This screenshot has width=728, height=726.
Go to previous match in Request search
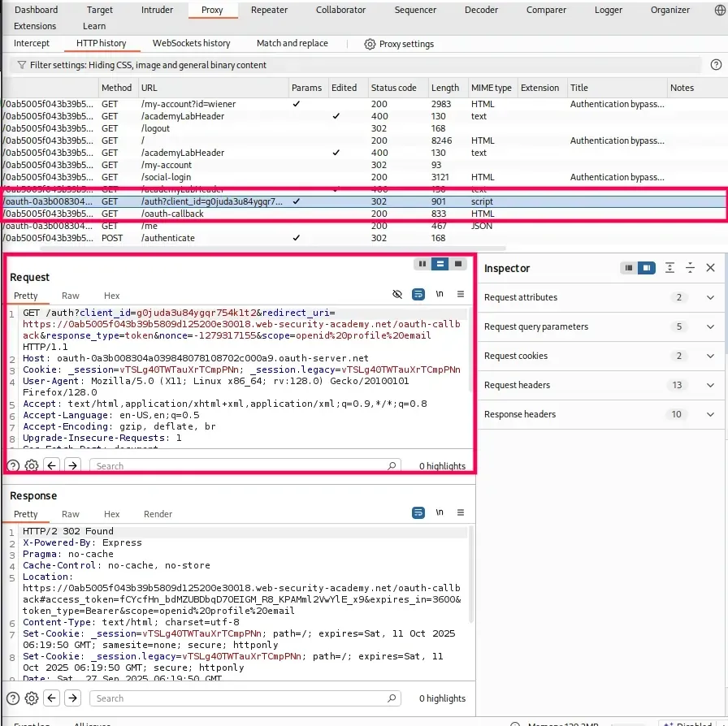(x=51, y=465)
